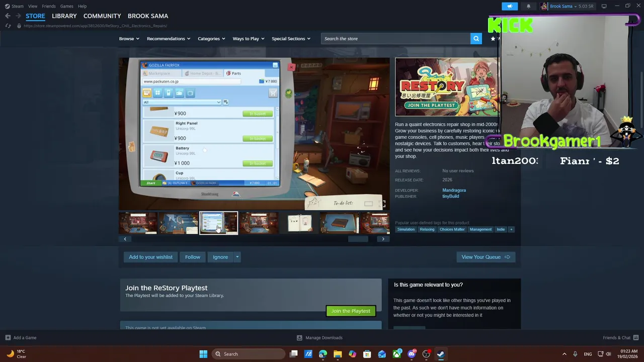Expand the Ways to Play dropdown
This screenshot has height=362, width=644.
[249, 39]
